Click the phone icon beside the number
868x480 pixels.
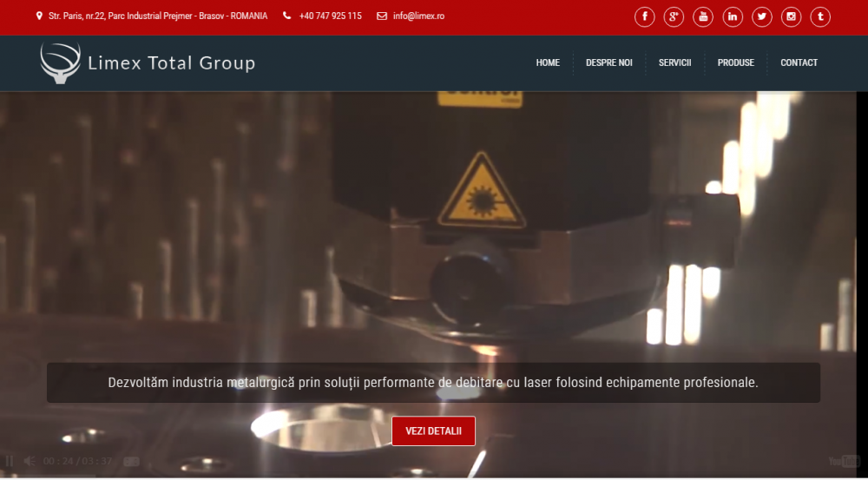click(x=287, y=16)
